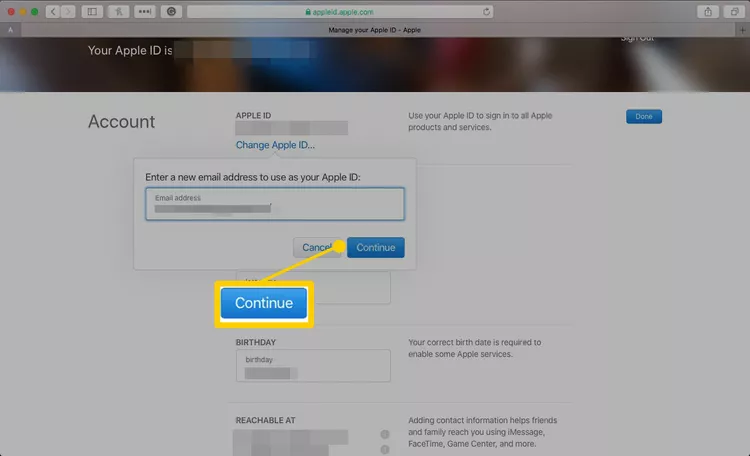Click the 'Account' section heading
The image size is (750, 456).
tap(121, 122)
